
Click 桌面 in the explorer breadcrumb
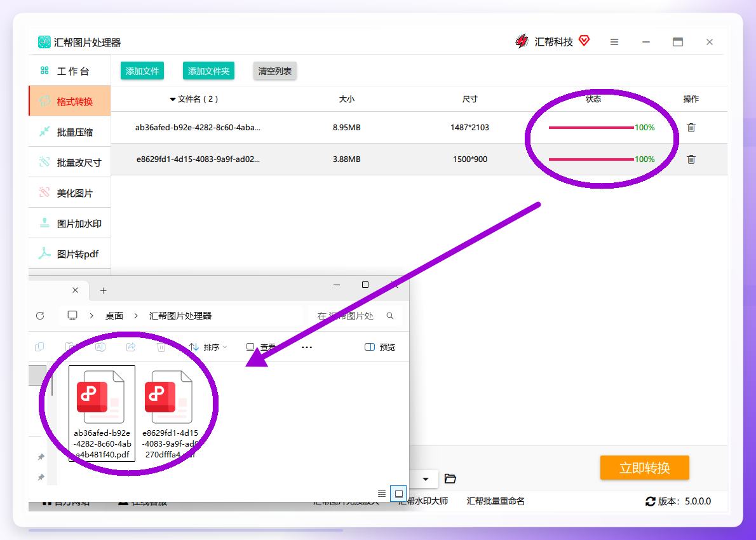point(114,316)
